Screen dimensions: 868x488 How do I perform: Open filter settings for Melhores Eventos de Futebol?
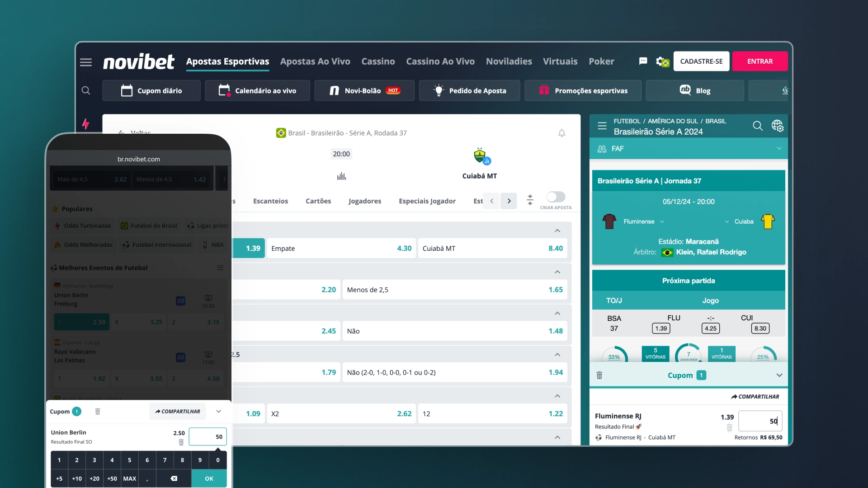[x=220, y=268]
